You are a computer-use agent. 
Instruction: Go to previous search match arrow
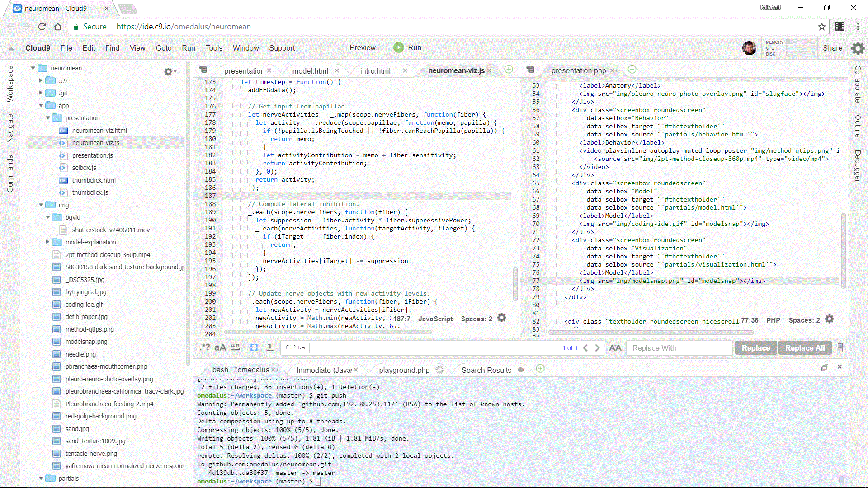pos(585,348)
